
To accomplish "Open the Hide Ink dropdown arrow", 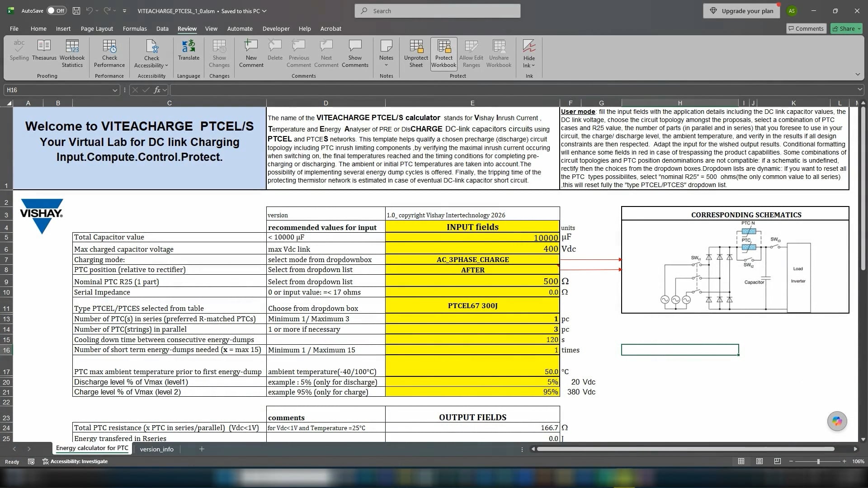I will 533,66.
